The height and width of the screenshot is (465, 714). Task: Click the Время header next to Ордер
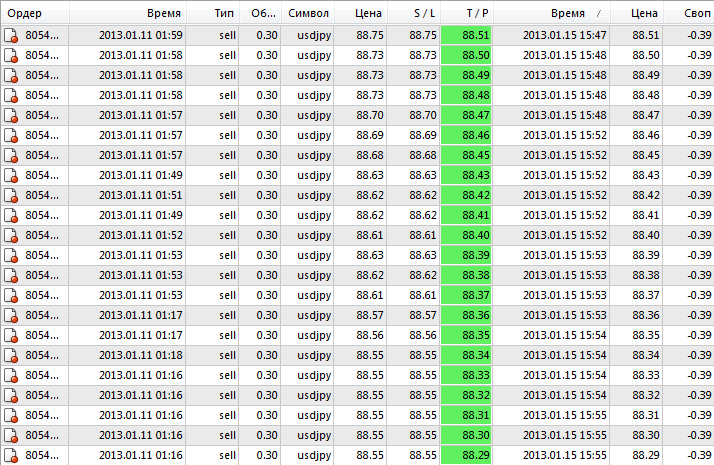tap(128, 13)
